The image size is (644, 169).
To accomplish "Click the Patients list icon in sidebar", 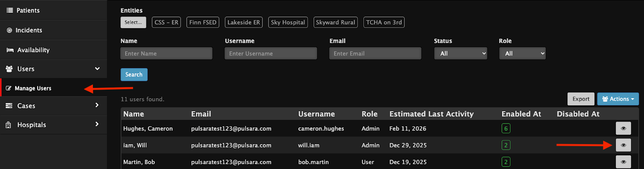I will coord(10,10).
